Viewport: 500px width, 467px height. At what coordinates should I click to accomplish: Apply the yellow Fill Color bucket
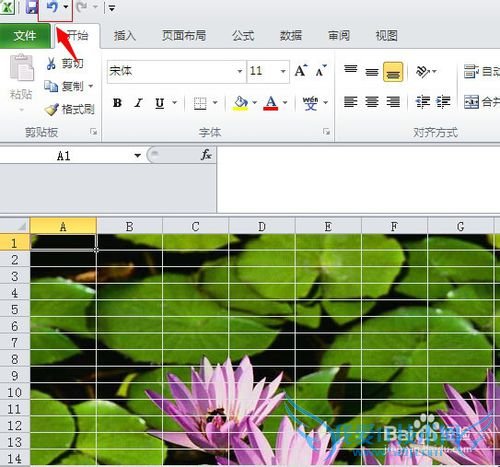pyautogui.click(x=240, y=103)
